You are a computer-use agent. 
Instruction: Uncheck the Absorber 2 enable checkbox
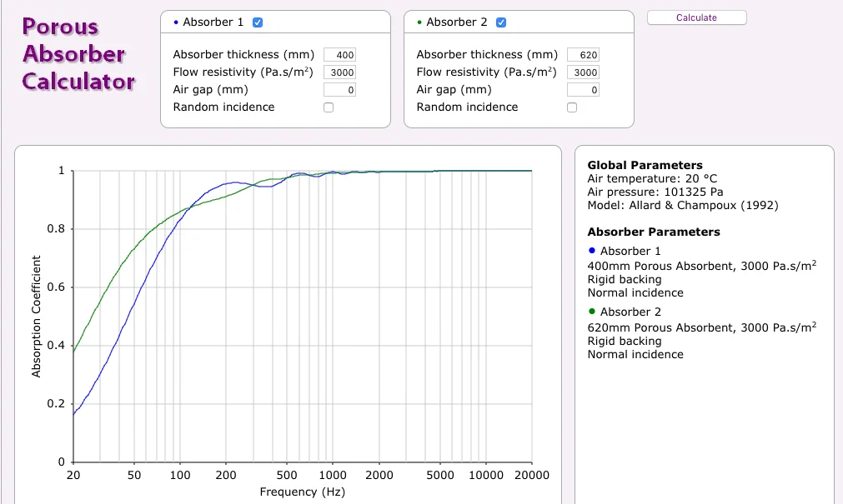501,22
